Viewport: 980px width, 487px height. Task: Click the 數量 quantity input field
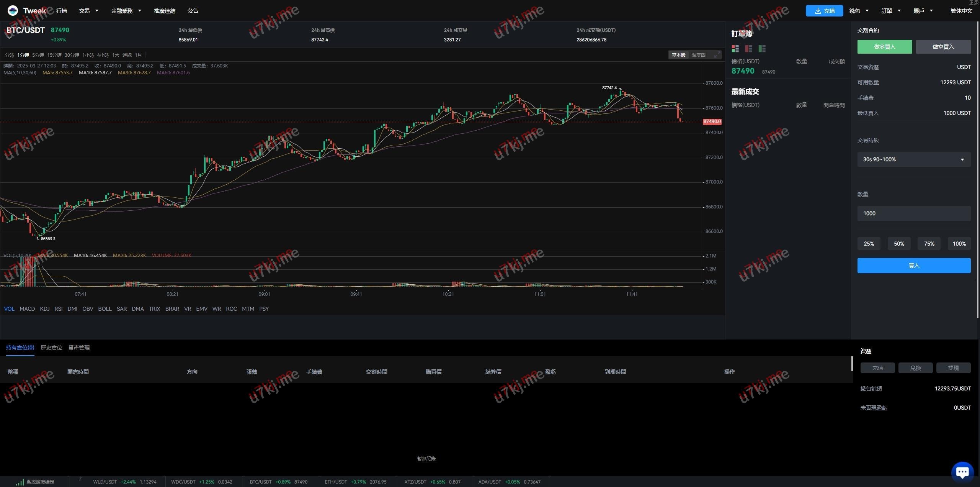point(913,213)
